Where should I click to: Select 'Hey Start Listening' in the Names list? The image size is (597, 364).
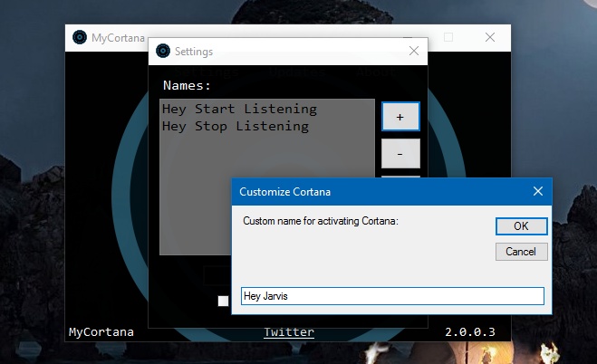(x=239, y=110)
